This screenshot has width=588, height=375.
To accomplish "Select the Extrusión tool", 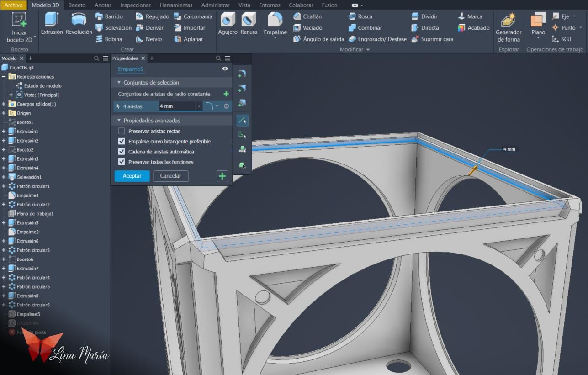I will [x=52, y=24].
